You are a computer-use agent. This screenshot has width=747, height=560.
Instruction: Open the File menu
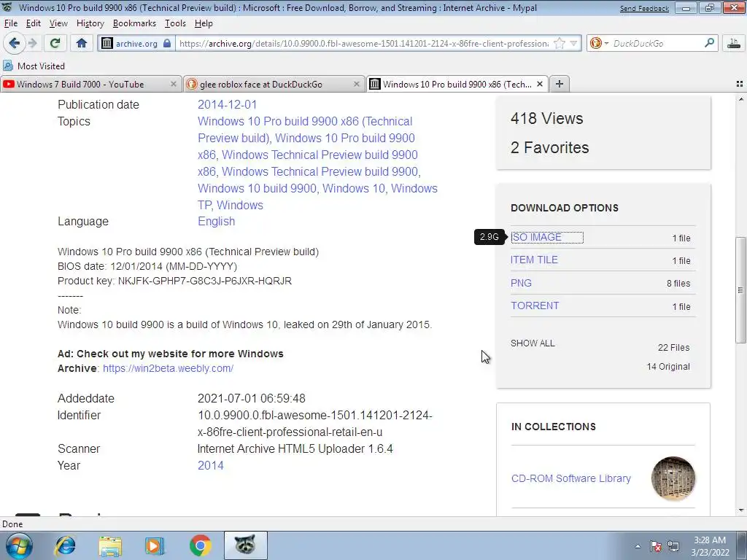coord(10,23)
